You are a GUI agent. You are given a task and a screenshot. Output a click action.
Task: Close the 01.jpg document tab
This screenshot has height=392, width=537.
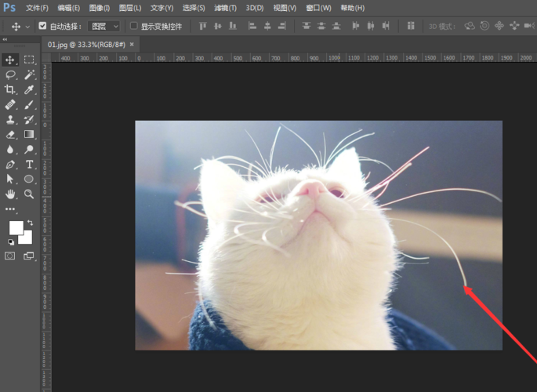(x=132, y=45)
